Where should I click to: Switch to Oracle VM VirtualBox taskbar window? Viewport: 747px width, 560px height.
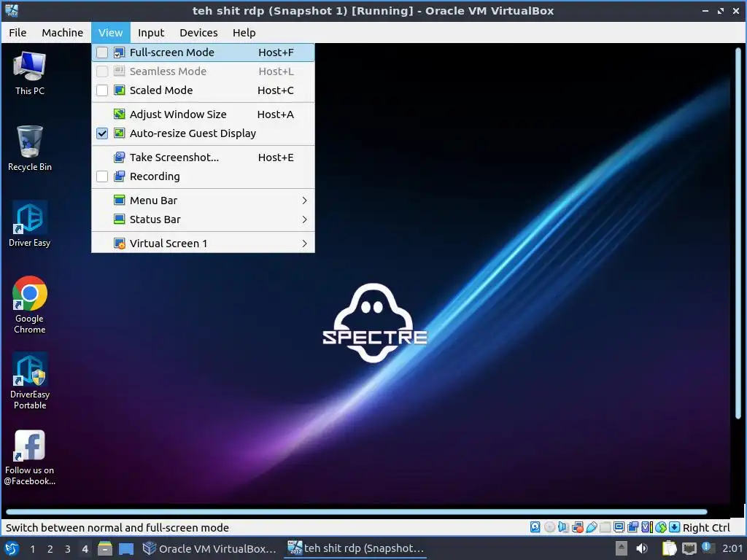pyautogui.click(x=209, y=548)
